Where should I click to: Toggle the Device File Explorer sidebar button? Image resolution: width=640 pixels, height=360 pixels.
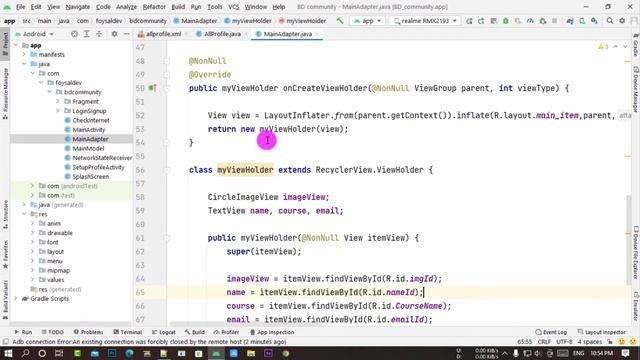636,252
